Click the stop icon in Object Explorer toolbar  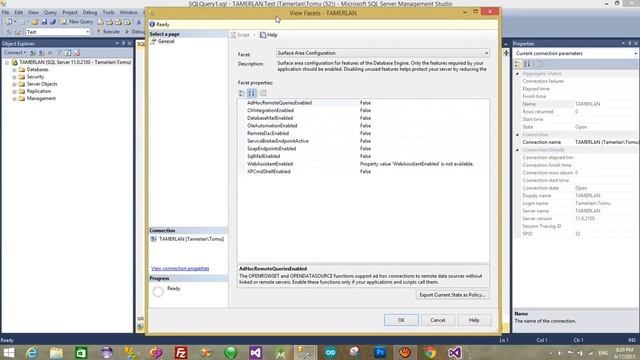point(50,53)
